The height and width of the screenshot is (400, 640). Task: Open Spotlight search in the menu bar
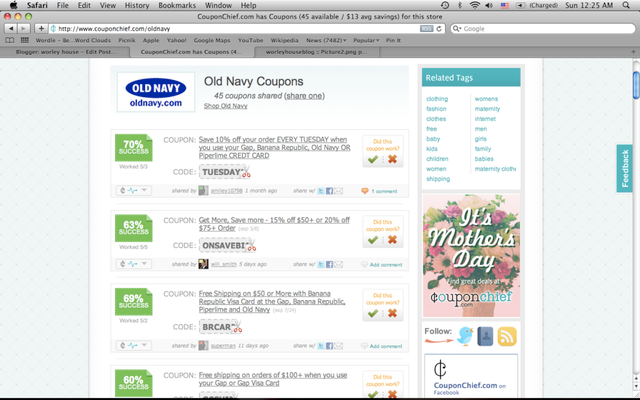[626, 5]
